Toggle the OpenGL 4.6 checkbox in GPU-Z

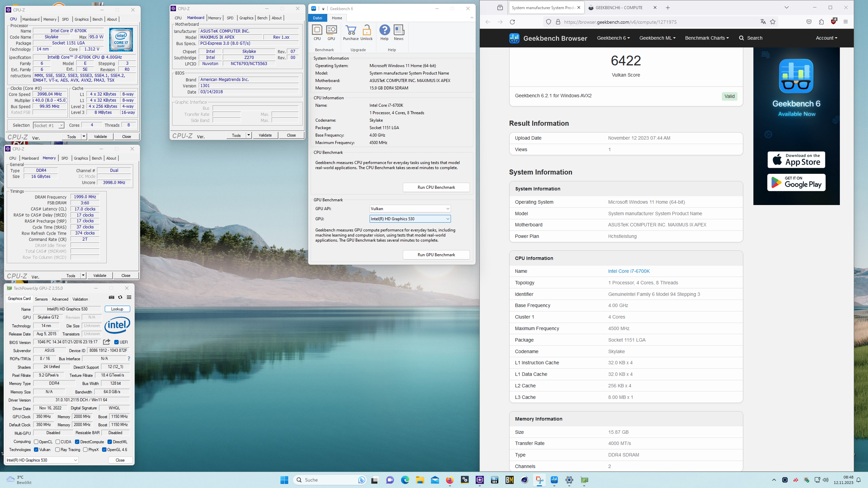pos(104,450)
